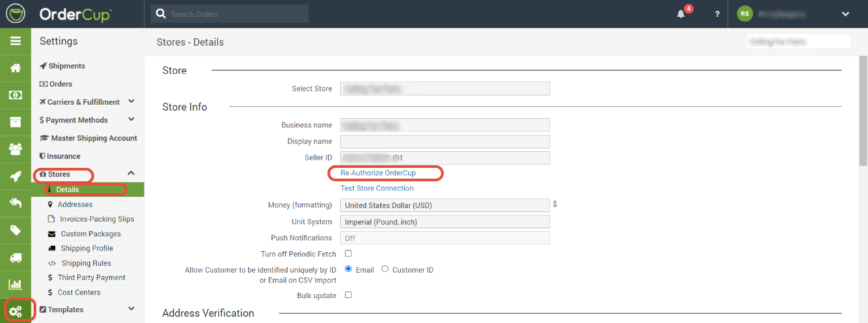Screen dimensions: 868x323
Task: Open the bar chart reports icon
Action: tap(15, 284)
